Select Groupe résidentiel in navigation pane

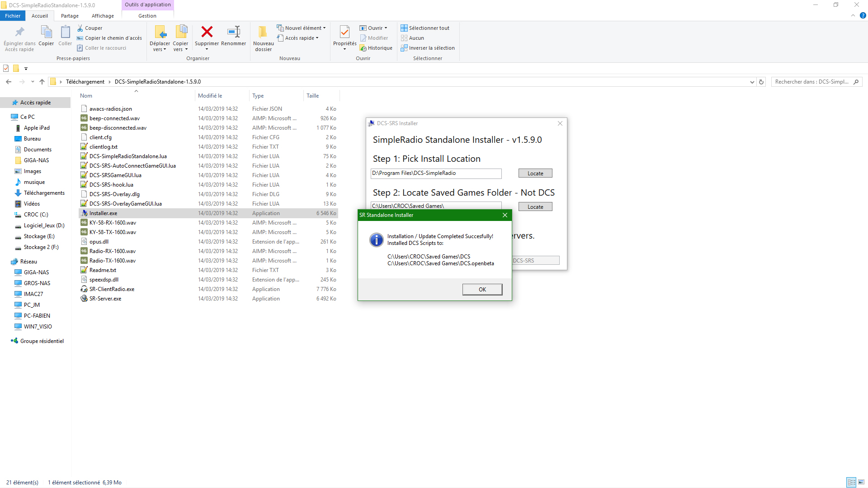[42, 341]
